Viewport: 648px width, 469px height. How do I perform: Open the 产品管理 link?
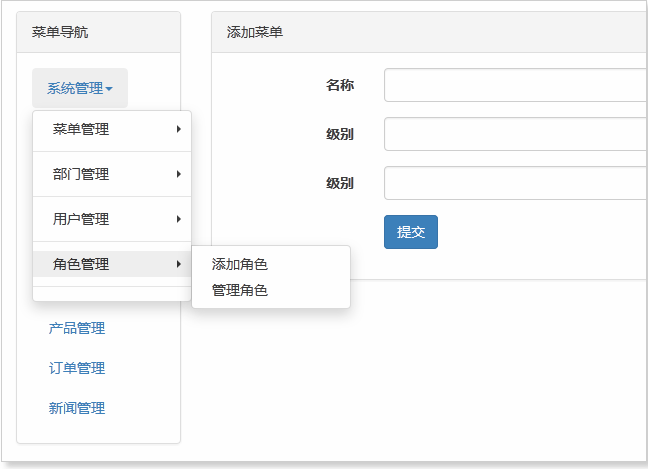coord(77,328)
